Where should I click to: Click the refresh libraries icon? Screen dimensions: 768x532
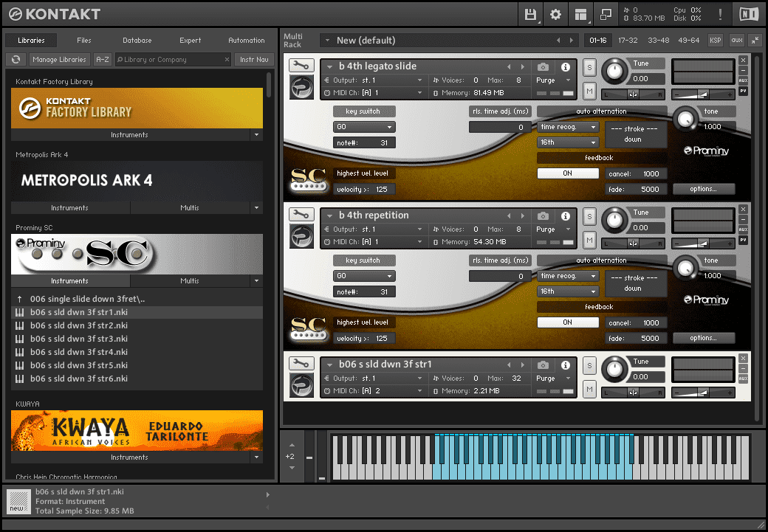point(16,60)
